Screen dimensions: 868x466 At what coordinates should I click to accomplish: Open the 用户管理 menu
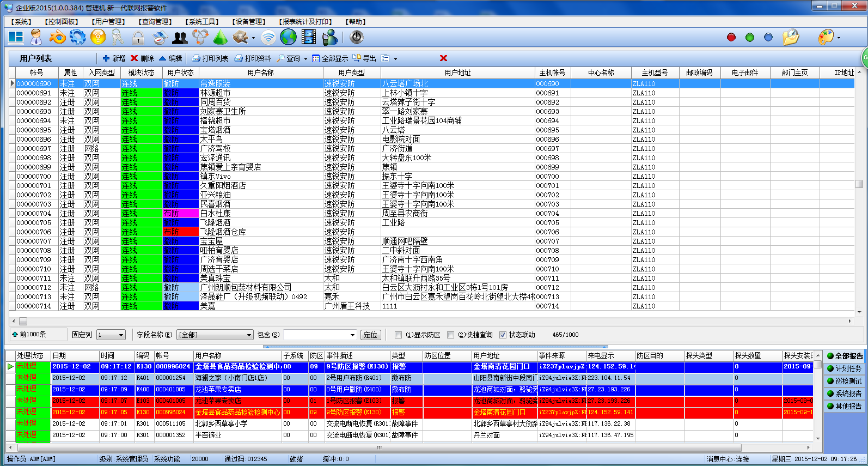tap(108, 22)
